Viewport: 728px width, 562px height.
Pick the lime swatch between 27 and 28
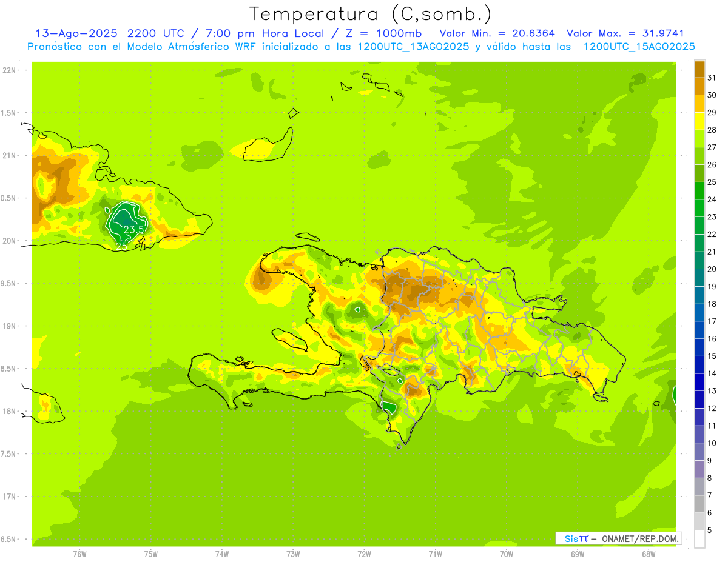699,139
